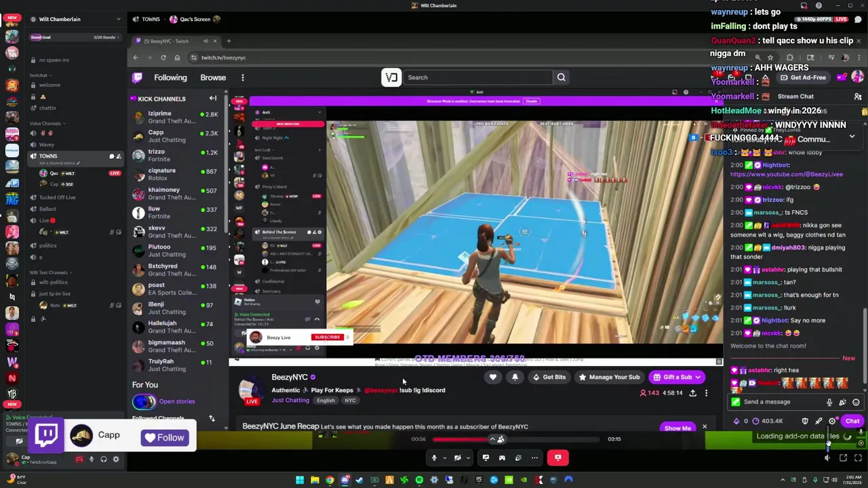Click the Twitch Following tab
The height and width of the screenshot is (488, 868).
click(170, 77)
